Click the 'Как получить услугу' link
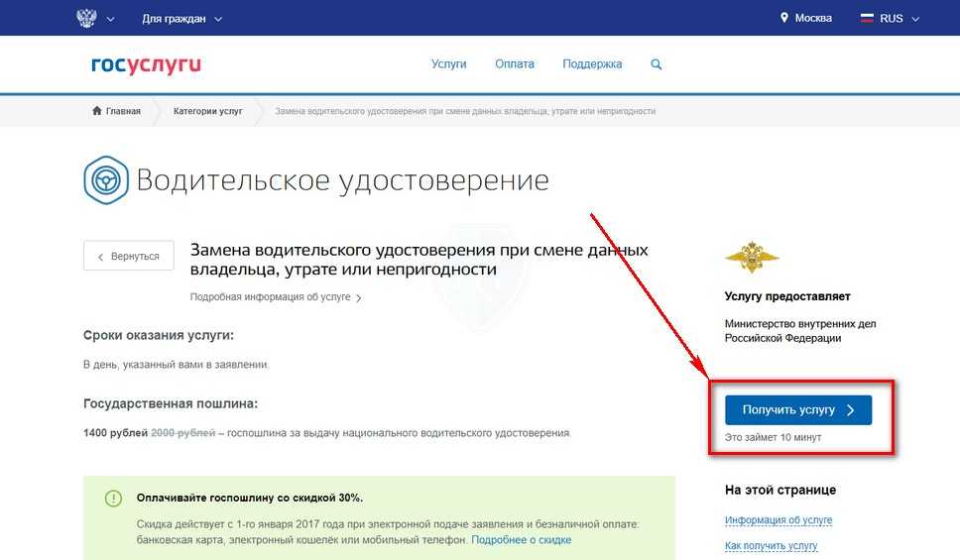 771,546
